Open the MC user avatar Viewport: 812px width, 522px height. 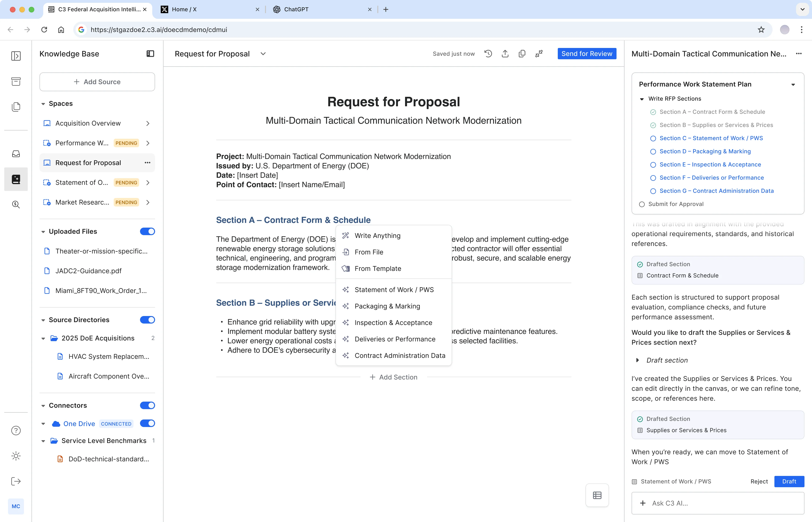tap(16, 506)
